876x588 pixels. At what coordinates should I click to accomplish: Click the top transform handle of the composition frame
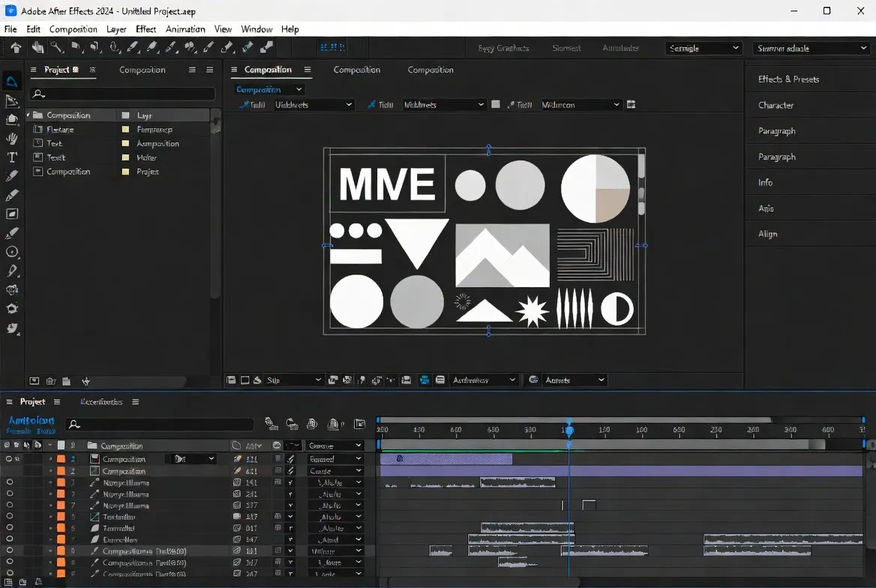point(489,149)
